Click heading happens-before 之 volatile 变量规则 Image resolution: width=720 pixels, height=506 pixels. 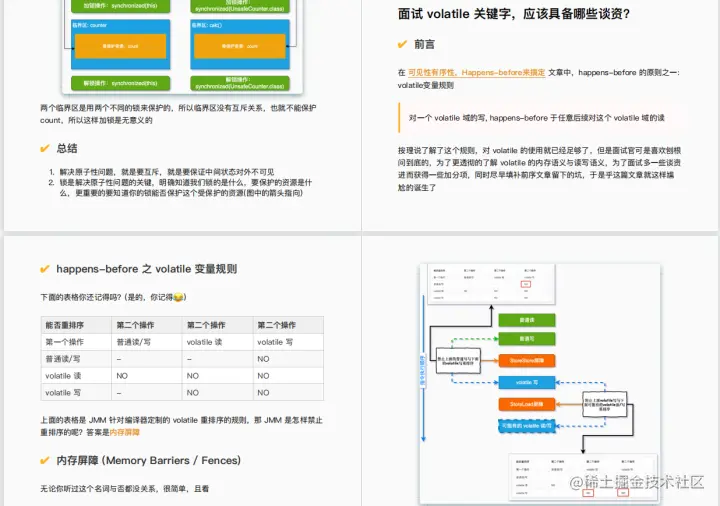[146, 269]
